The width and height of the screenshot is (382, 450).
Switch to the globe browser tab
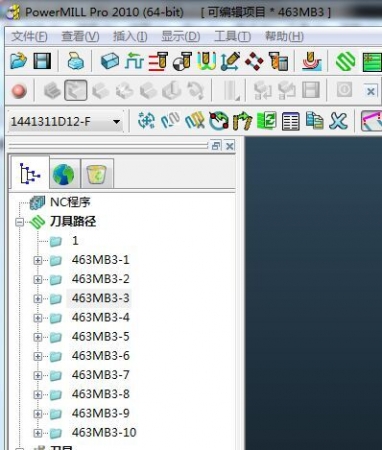click(x=64, y=174)
